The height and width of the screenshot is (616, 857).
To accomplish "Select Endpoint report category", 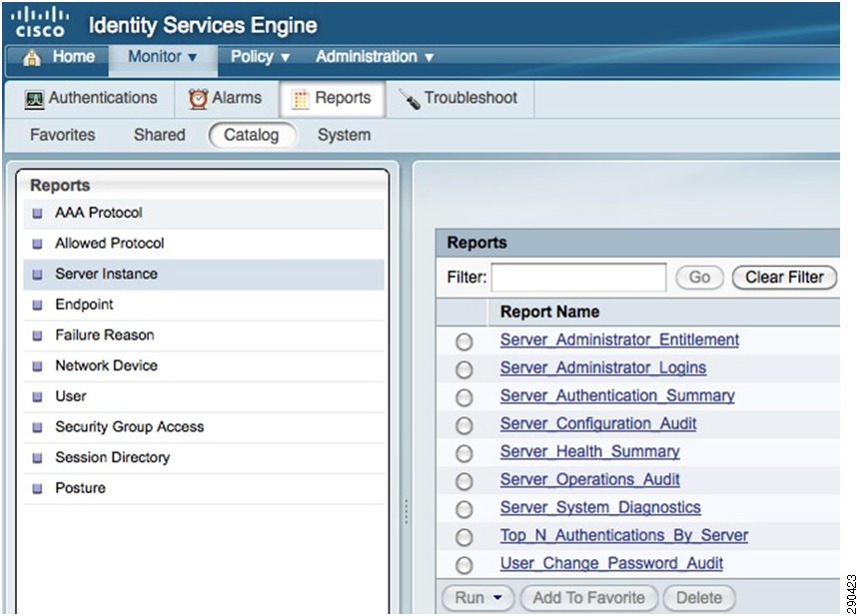I will 204,305.
